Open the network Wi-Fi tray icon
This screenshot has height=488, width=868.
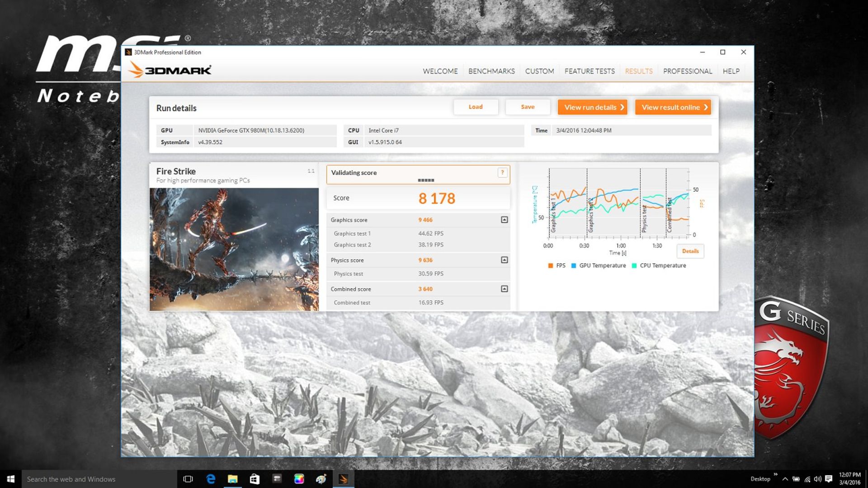click(x=807, y=479)
